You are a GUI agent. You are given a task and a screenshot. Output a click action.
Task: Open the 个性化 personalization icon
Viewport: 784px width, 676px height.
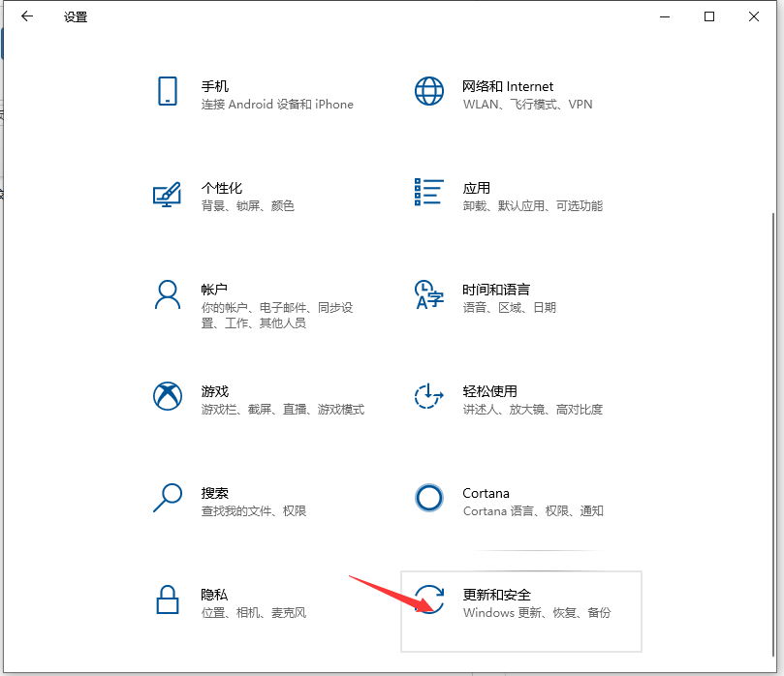169,195
